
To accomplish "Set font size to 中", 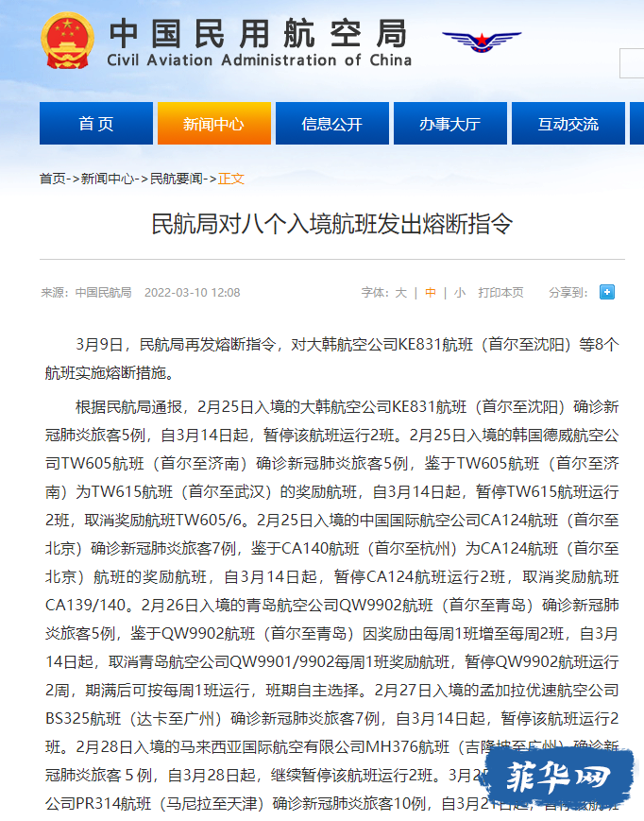I will coord(431,293).
